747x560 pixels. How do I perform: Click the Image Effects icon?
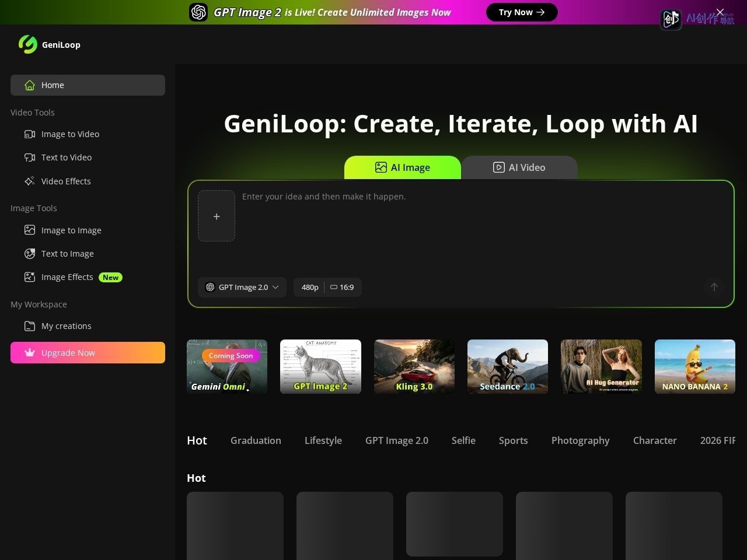tap(30, 277)
